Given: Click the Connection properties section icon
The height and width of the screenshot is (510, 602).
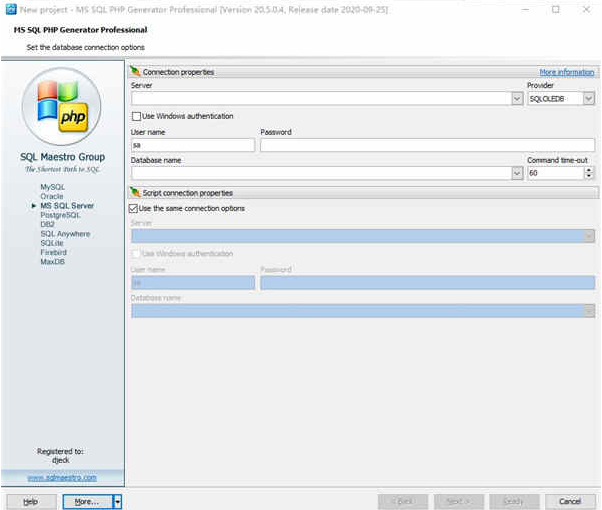Looking at the screenshot, I should tap(135, 72).
